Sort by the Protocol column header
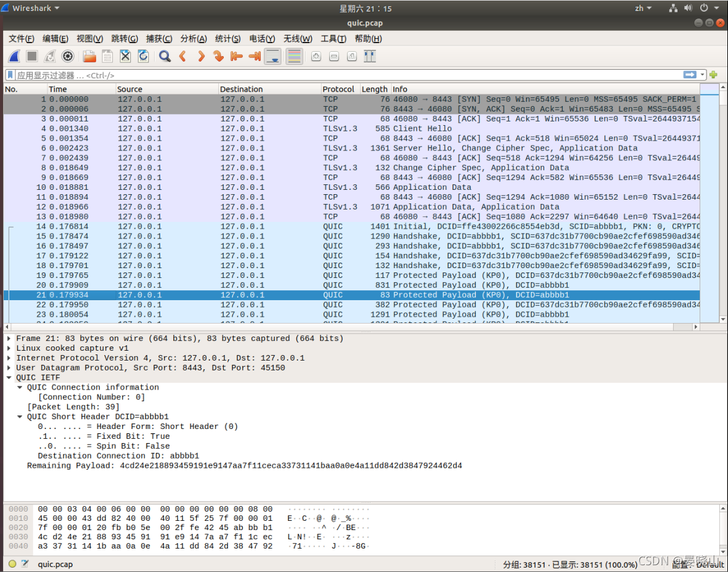728x572 pixels. (x=340, y=89)
